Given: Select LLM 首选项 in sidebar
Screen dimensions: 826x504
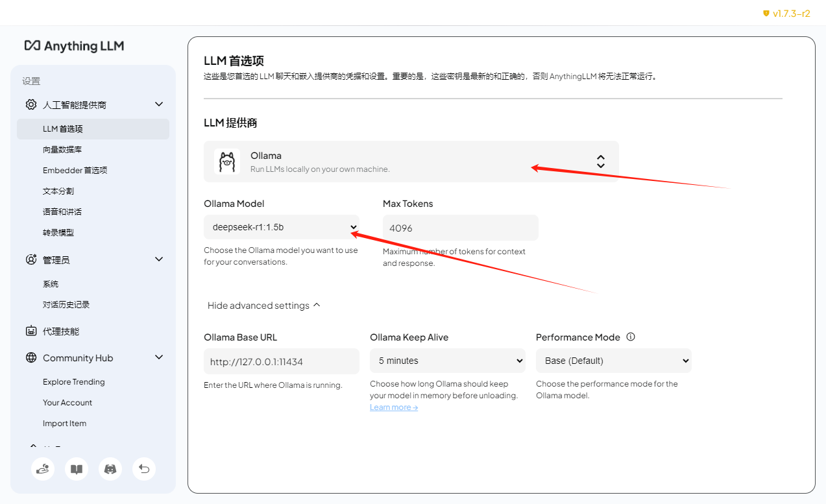Looking at the screenshot, I should pos(93,128).
